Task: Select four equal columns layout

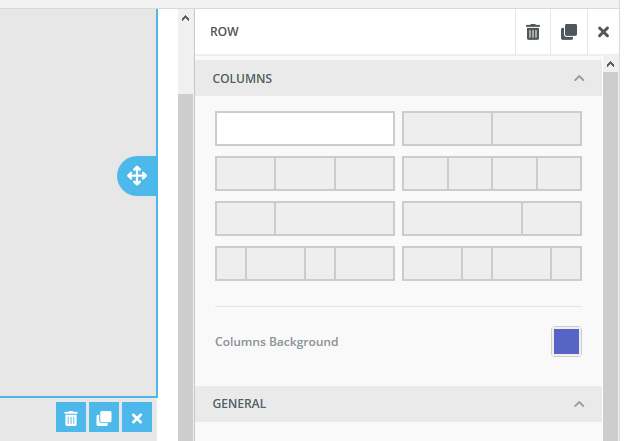Action: tap(492, 173)
